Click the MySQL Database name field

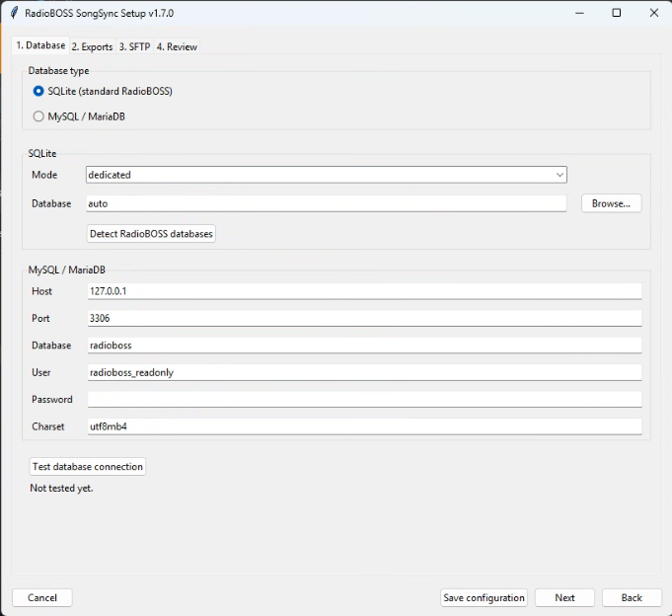(x=364, y=346)
